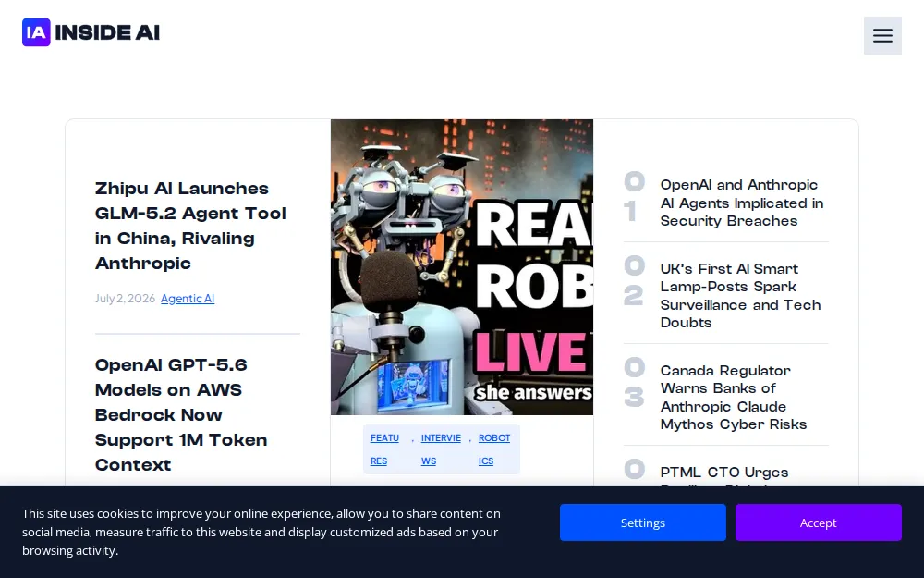
Task: Open Canada Regulator Warns Banks story
Action: (x=733, y=398)
